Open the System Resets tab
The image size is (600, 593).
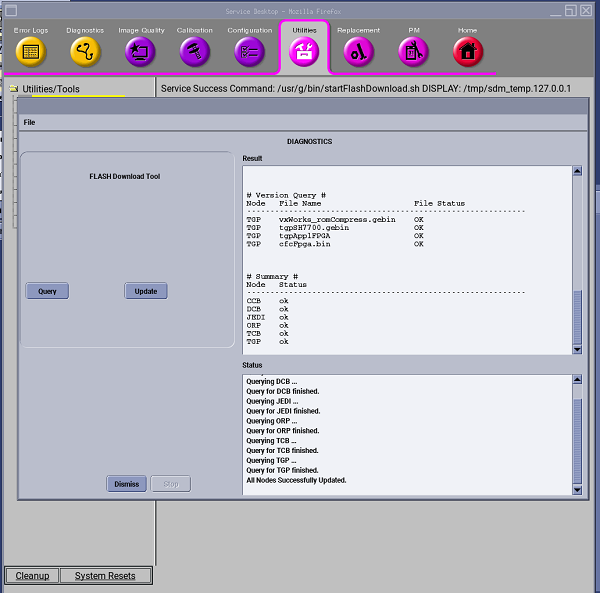pos(105,576)
